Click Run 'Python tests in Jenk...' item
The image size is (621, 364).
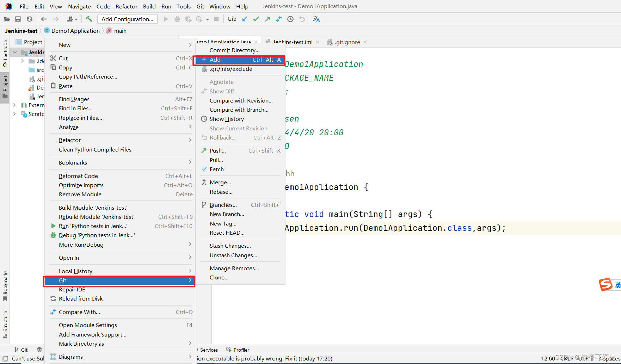pyautogui.click(x=121, y=226)
